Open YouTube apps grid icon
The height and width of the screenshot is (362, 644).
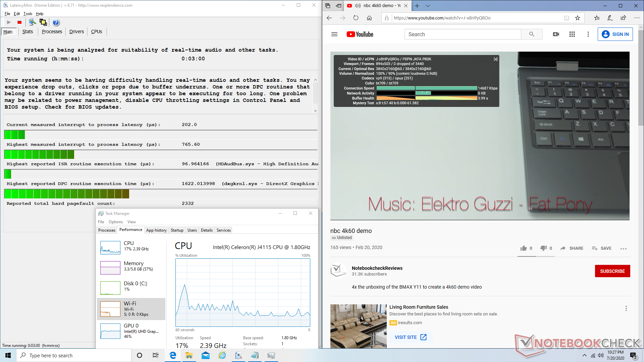tap(572, 34)
